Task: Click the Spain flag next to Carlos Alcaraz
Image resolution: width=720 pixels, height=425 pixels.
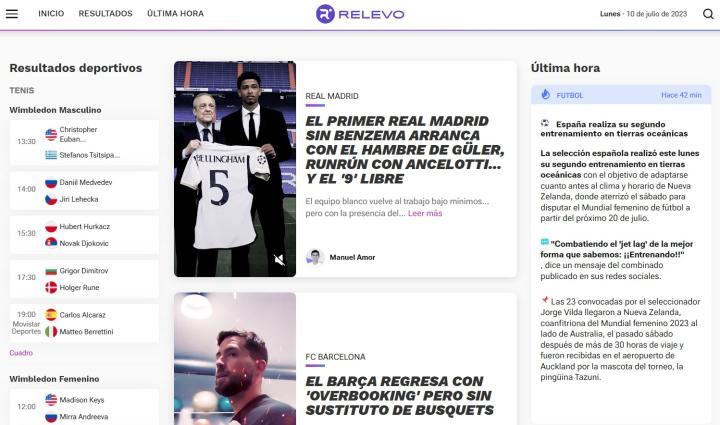Action: click(51, 315)
